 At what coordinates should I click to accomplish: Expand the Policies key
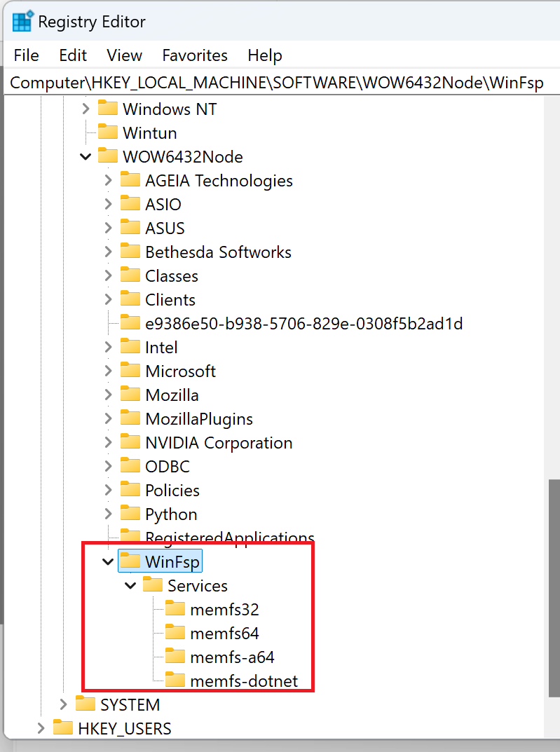point(109,490)
